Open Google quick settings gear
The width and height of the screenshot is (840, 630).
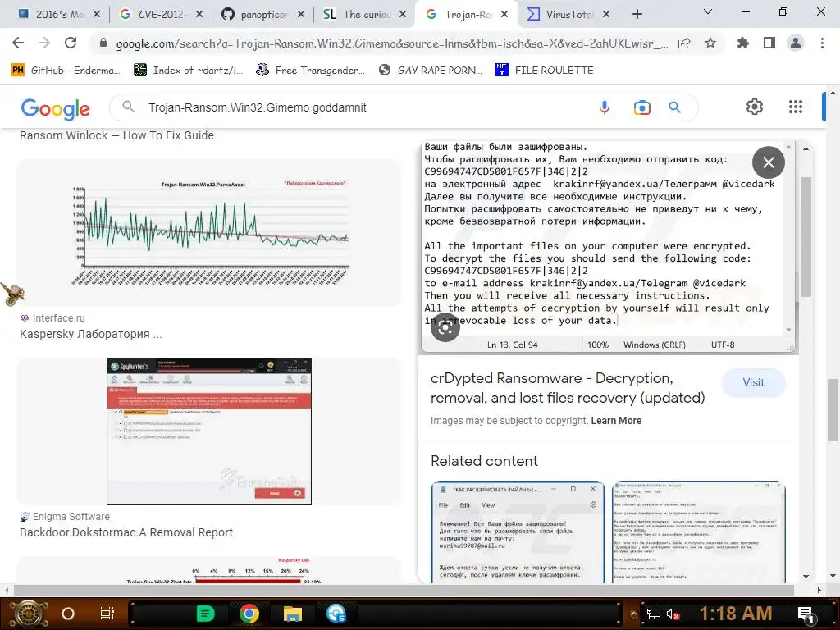coord(755,107)
